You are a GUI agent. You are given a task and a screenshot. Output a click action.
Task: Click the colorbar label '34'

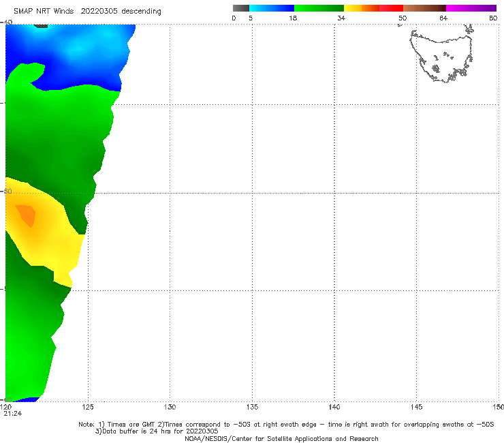tap(341, 18)
